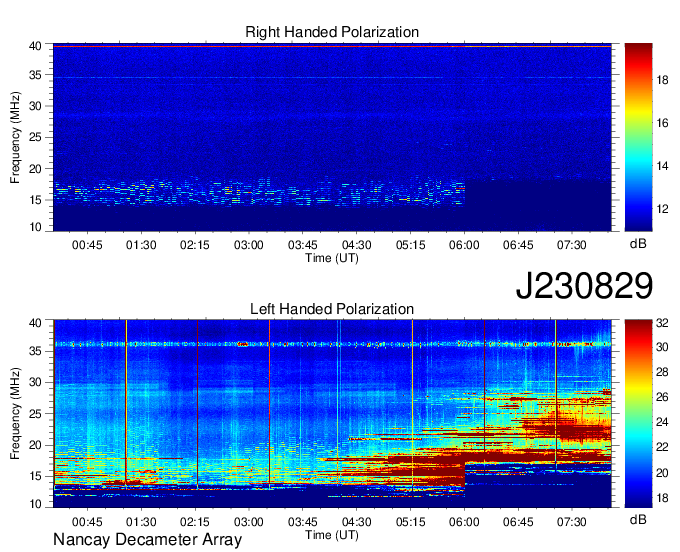Click the dB label under left-handed color bar
Screen dimensions: 680x552
tap(638, 520)
